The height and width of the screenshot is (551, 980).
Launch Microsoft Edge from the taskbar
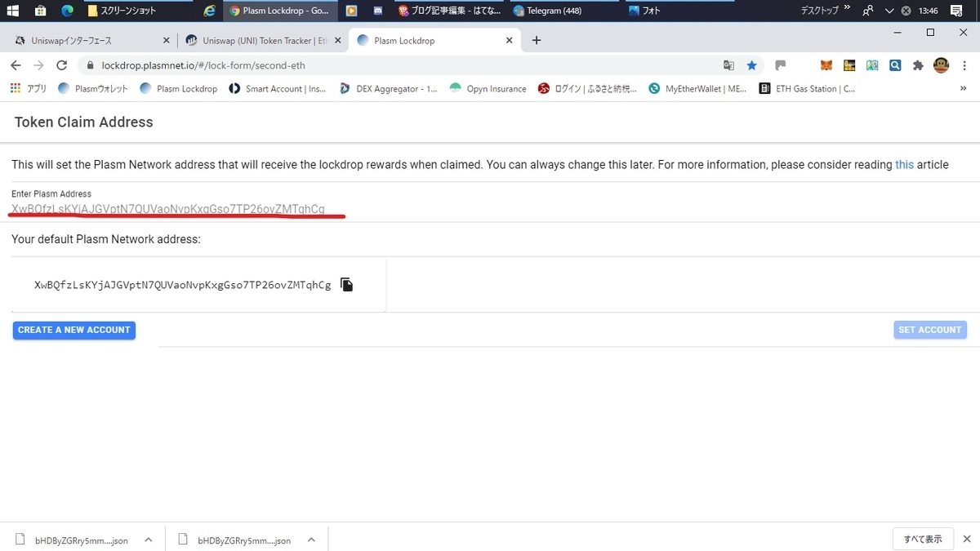pos(67,11)
